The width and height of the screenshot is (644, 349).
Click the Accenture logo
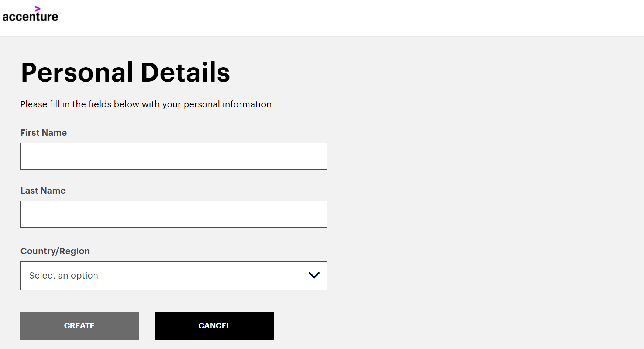tap(30, 14)
